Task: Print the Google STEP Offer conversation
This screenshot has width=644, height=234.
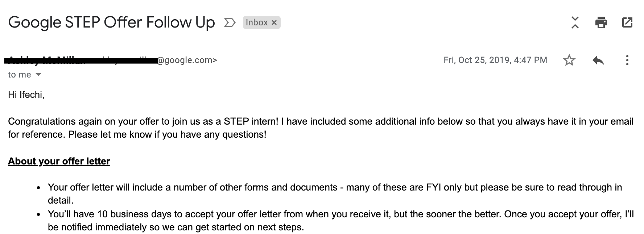Action: coord(601,22)
